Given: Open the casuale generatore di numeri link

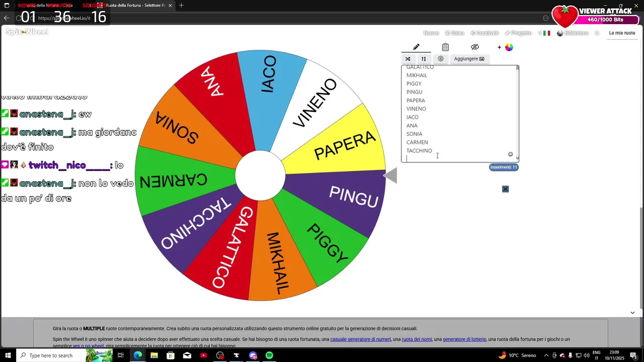Looking at the screenshot, I should coord(360,339).
